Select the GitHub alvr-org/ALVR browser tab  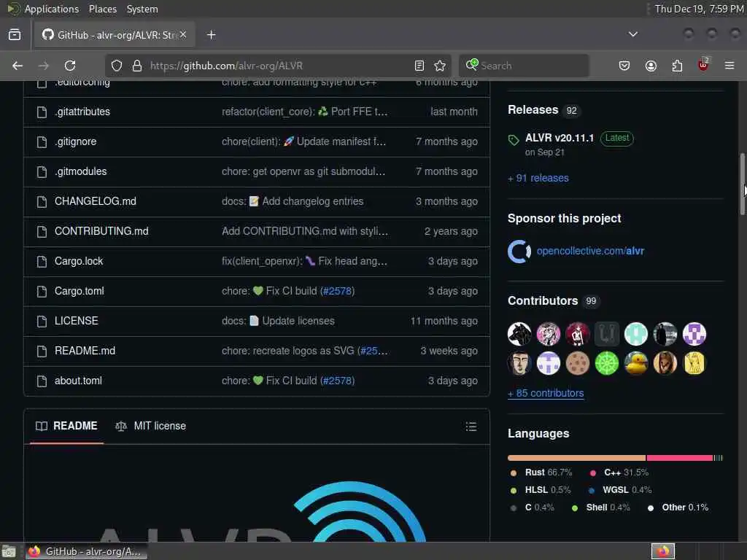(115, 35)
